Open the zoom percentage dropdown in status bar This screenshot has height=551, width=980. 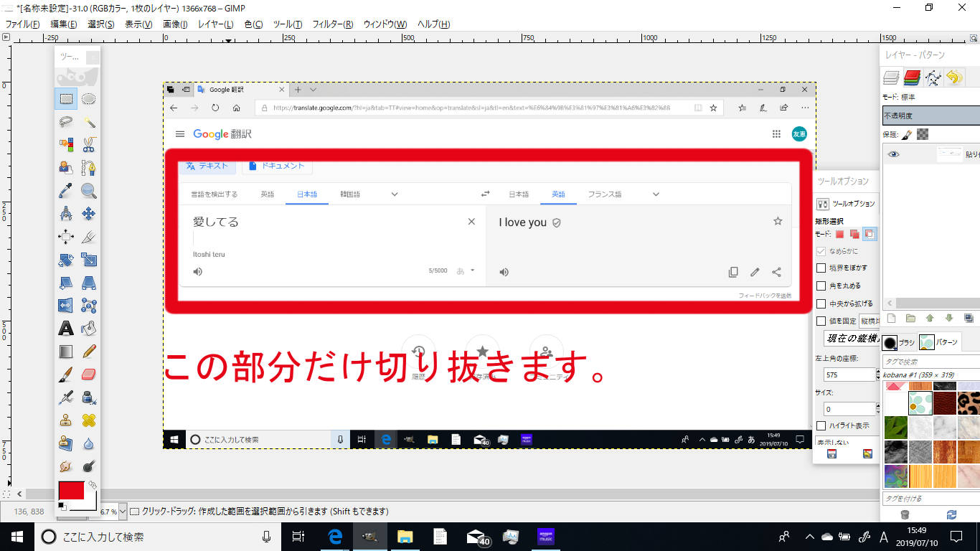(123, 512)
